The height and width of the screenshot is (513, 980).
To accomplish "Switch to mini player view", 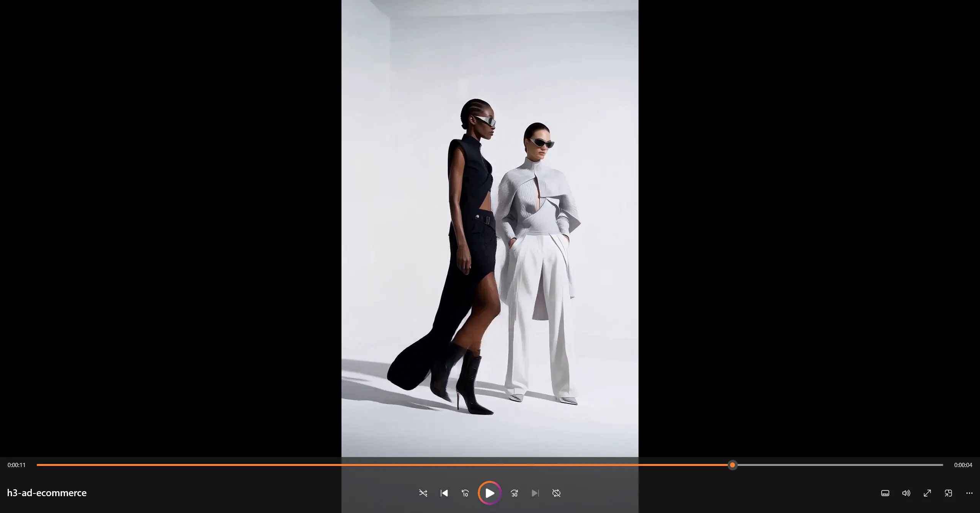I will coord(948,493).
